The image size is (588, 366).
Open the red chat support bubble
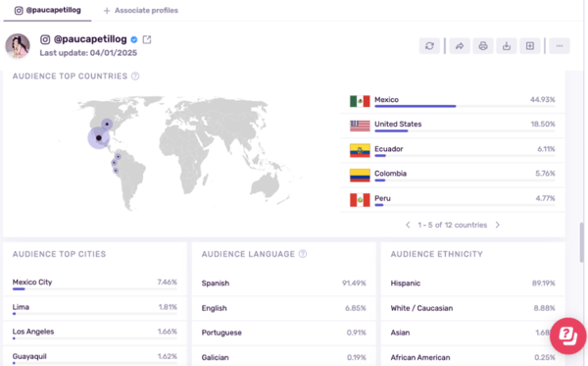[x=568, y=336]
